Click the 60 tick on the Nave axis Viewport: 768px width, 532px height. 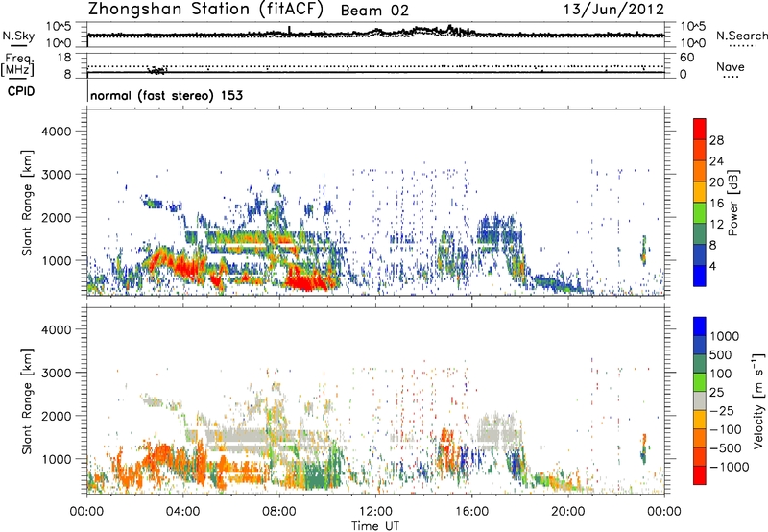click(687, 58)
